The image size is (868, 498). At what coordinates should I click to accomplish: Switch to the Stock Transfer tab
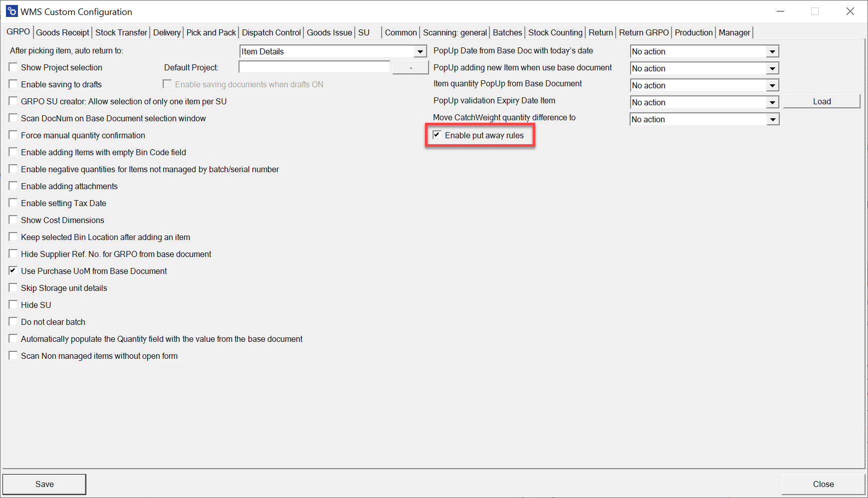click(121, 32)
